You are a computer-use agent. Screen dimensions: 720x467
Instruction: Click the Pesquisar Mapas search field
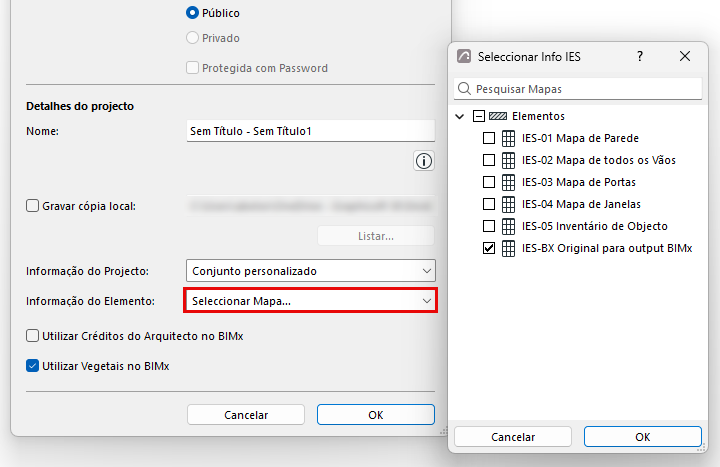[x=578, y=89]
